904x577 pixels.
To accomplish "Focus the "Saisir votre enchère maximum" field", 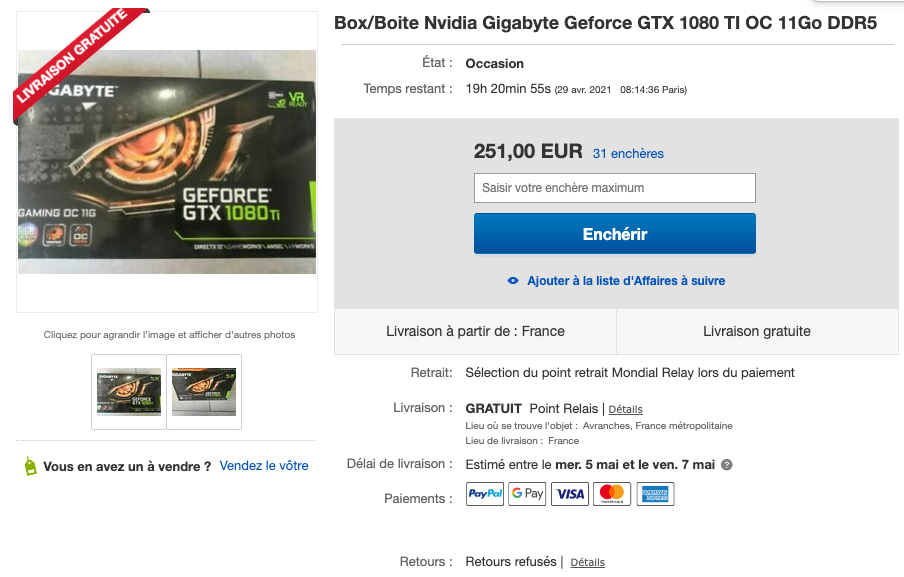I will pos(614,188).
